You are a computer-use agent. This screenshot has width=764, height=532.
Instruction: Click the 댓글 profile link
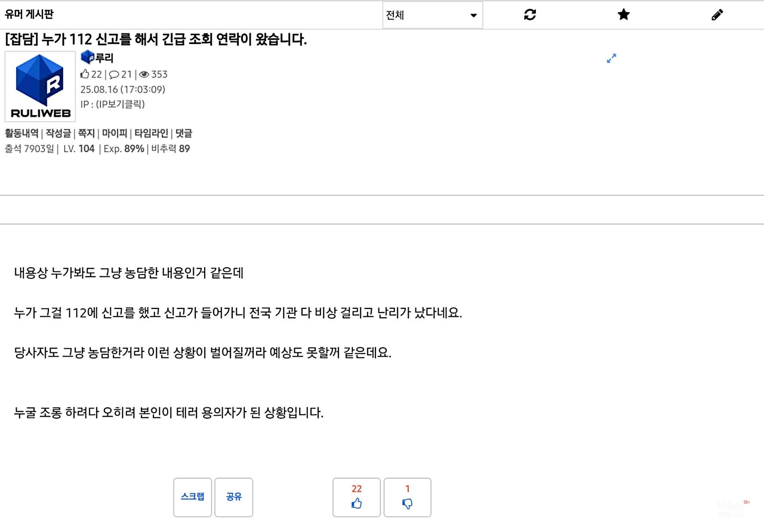[184, 133]
